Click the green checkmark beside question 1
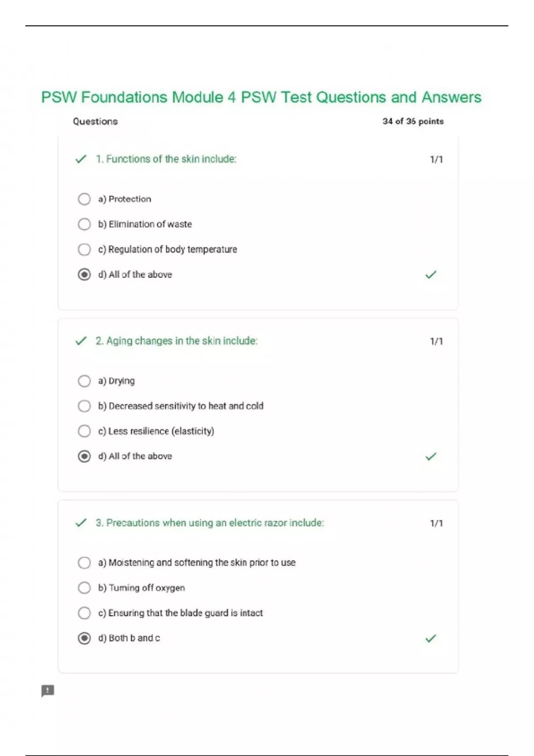 click(81, 159)
